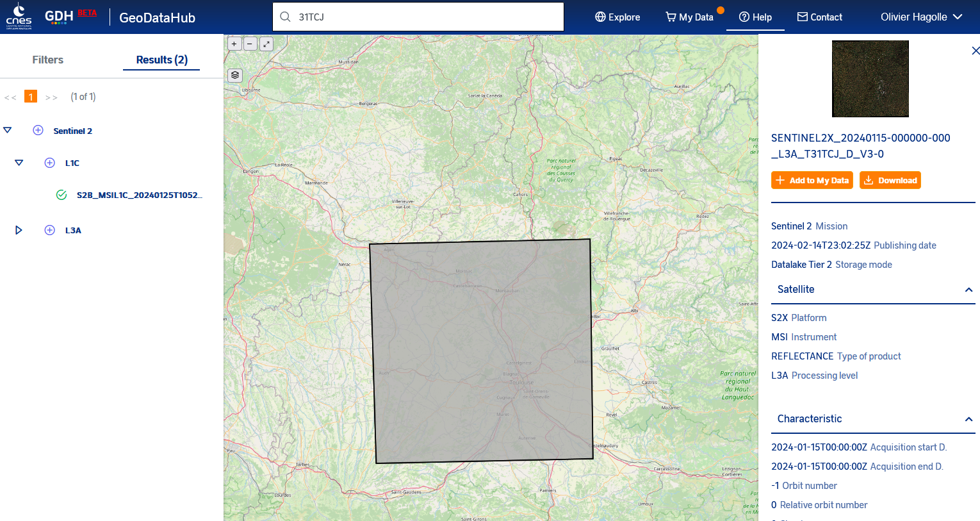This screenshot has width=980, height=521.
Task: Collapse the Characteristic section
Action: (x=968, y=419)
